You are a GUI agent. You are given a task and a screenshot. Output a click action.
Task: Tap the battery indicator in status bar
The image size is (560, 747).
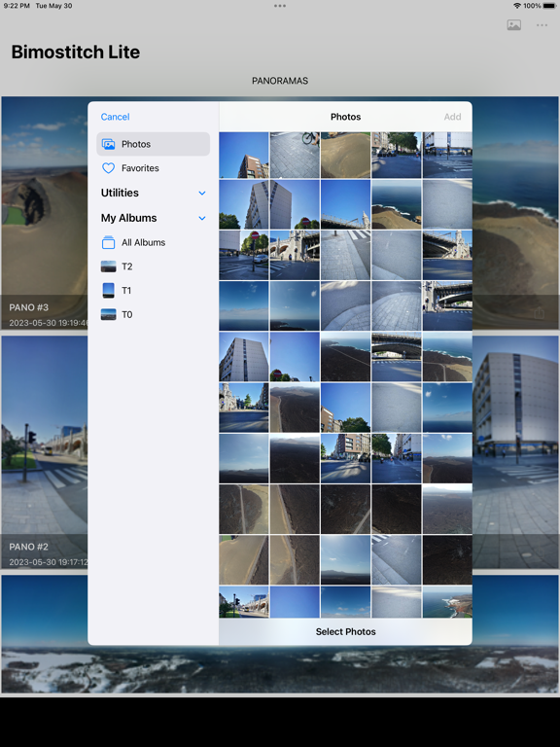coord(549,6)
